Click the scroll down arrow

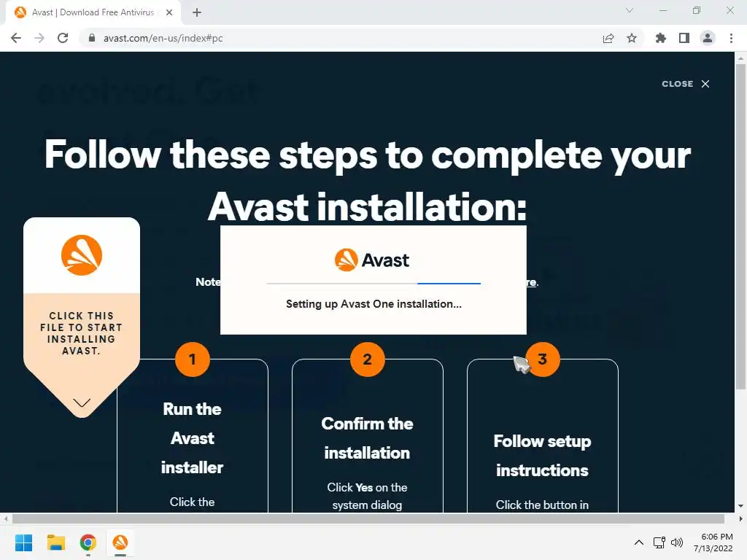740,506
